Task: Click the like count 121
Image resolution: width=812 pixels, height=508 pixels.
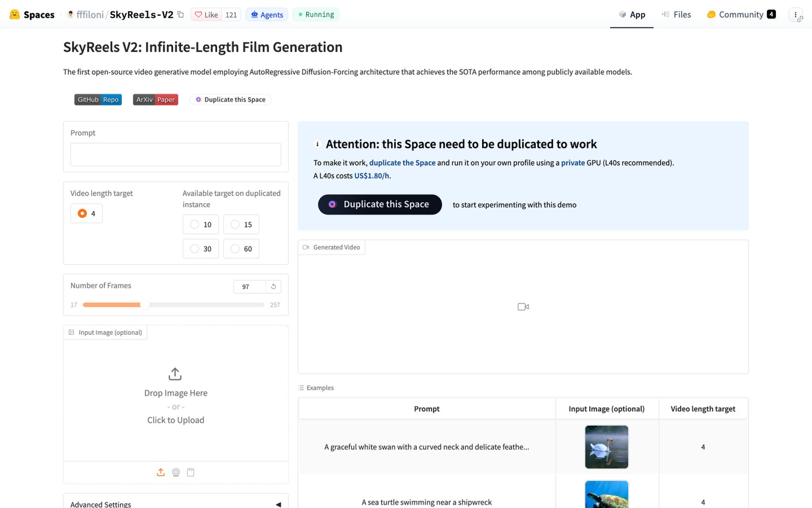Action: pyautogui.click(x=231, y=15)
